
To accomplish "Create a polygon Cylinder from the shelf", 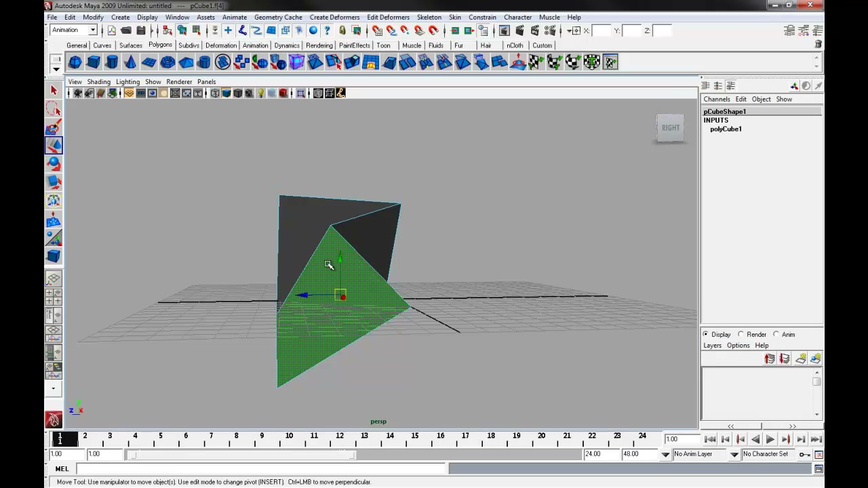I will click(112, 62).
